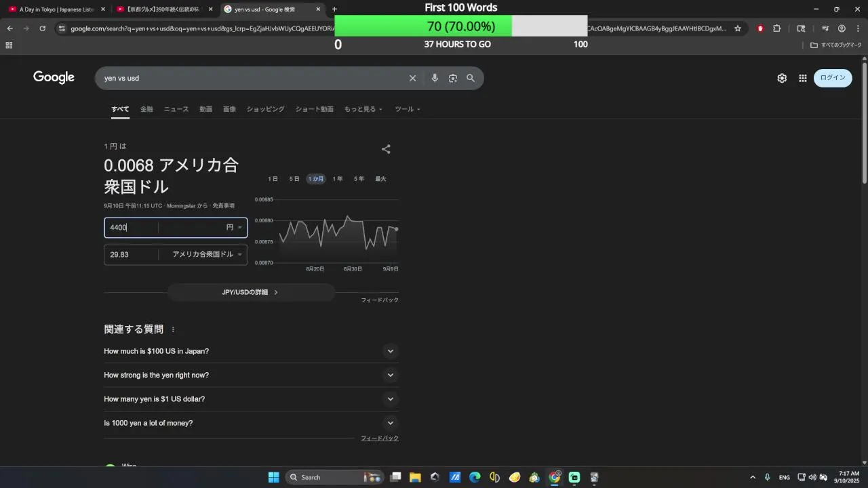Select the 5日 chart range
This screenshot has height=488, width=868.
click(x=294, y=179)
